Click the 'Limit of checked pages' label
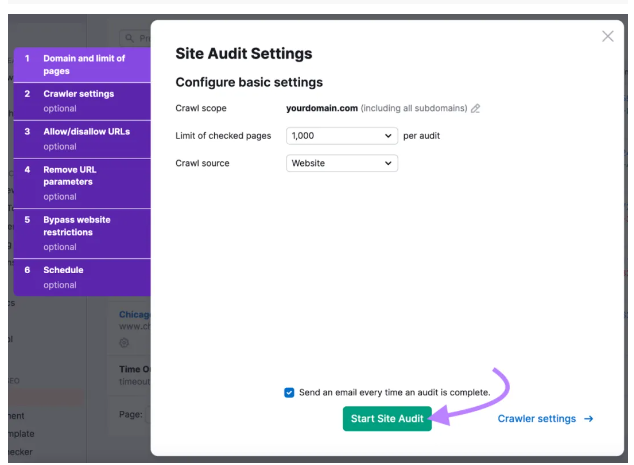Screen dimensions: 634x465 click(223, 136)
